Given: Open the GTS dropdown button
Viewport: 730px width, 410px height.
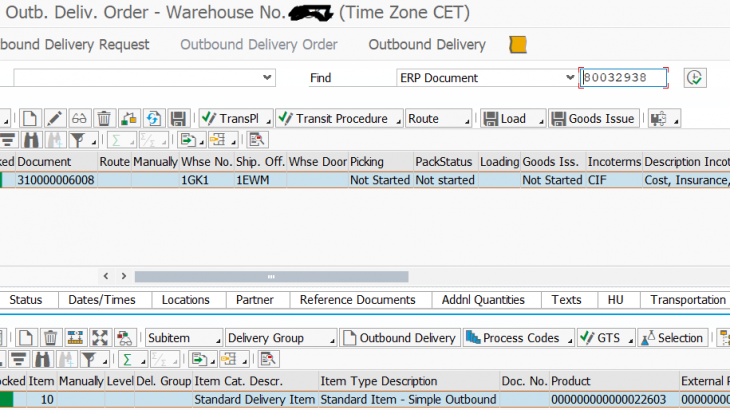Looking at the screenshot, I should point(606,338).
